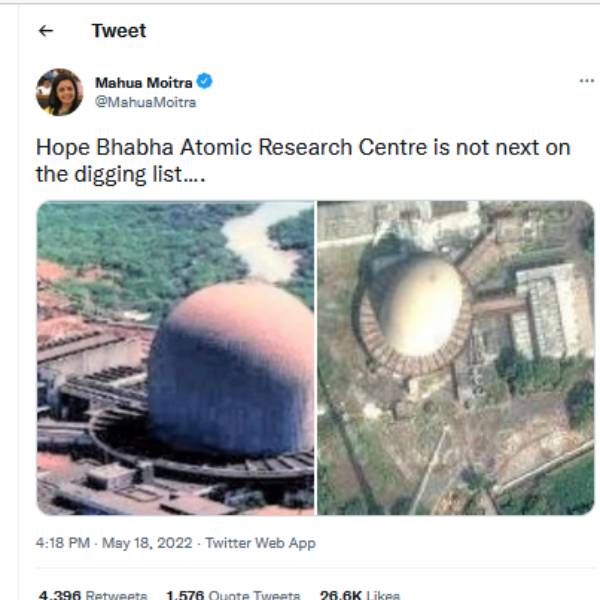Image resolution: width=600 pixels, height=600 pixels.
Task: Click the back arrow beside Tweet
Action: click(45, 31)
